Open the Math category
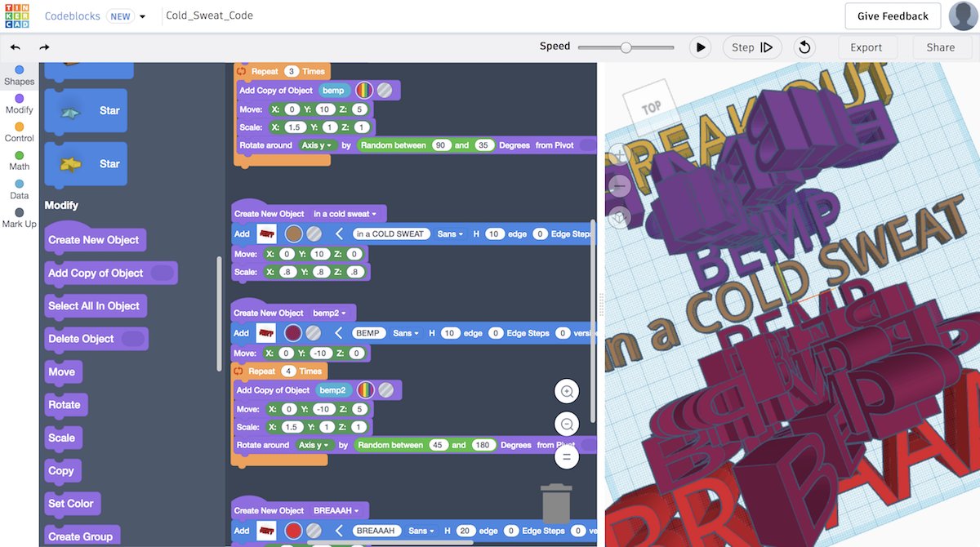The height and width of the screenshot is (547, 980). pyautogui.click(x=20, y=161)
